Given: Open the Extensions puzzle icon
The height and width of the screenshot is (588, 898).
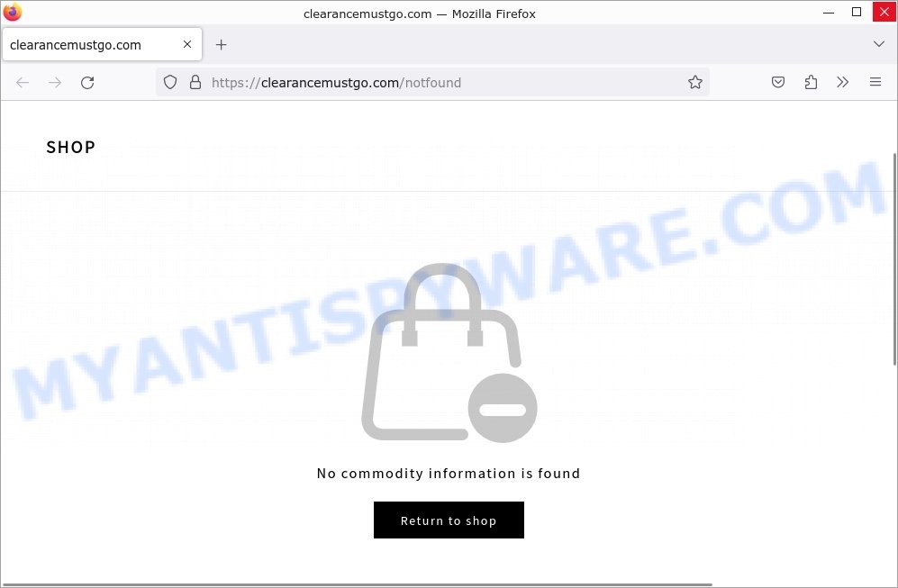Looking at the screenshot, I should 811,82.
